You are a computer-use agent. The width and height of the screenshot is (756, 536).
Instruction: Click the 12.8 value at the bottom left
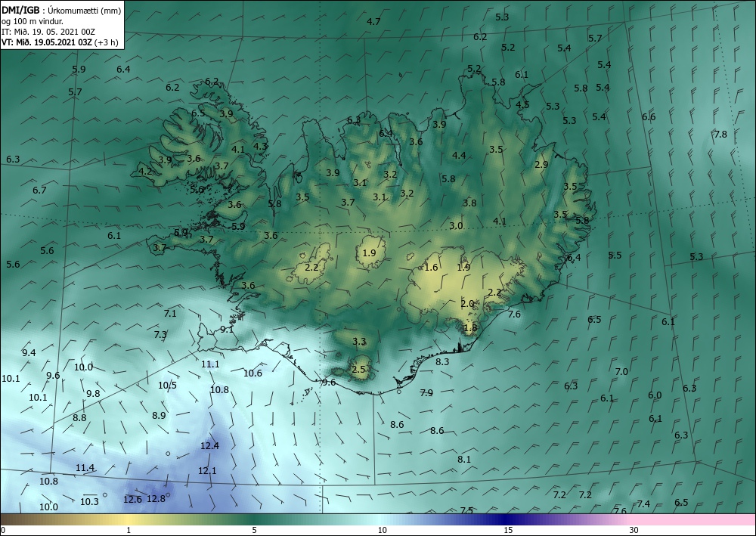(x=156, y=499)
